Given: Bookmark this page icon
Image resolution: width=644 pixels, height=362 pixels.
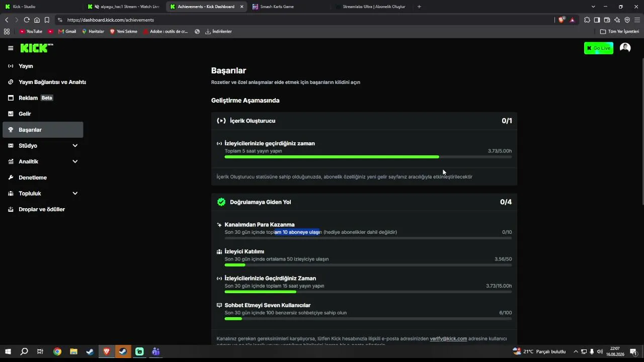Looking at the screenshot, I should [x=47, y=20].
